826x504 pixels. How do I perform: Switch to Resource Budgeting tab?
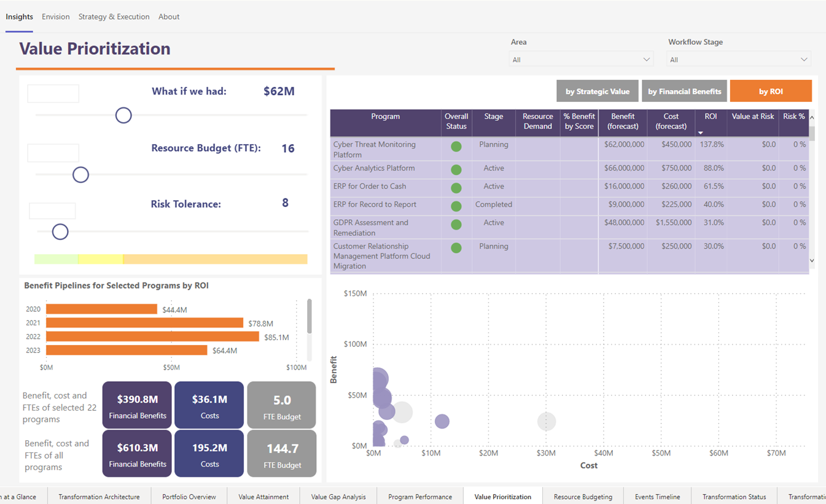(582, 497)
